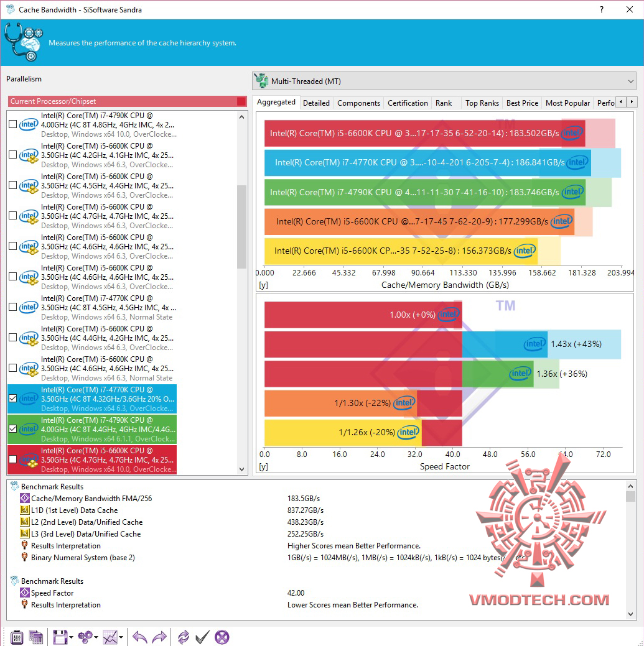Switch to the Components tab
Screen dimensions: 644x646
358,103
